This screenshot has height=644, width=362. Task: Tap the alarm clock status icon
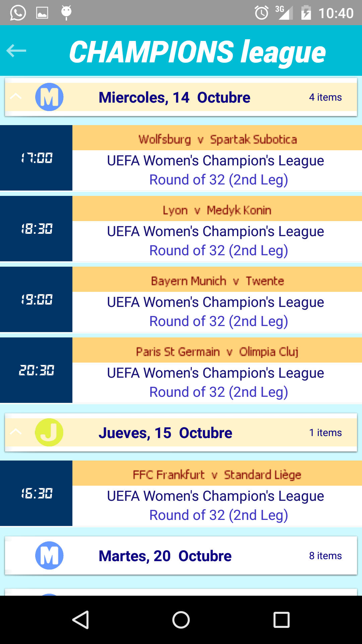point(261,13)
